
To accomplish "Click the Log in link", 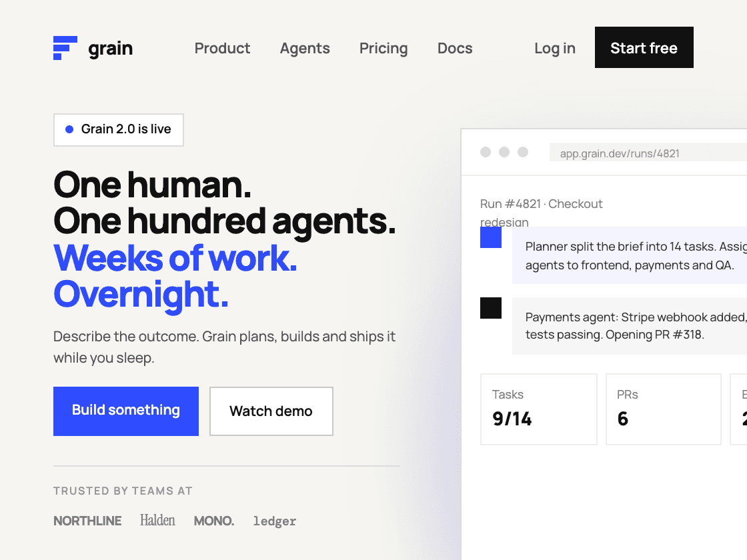I will pos(555,48).
